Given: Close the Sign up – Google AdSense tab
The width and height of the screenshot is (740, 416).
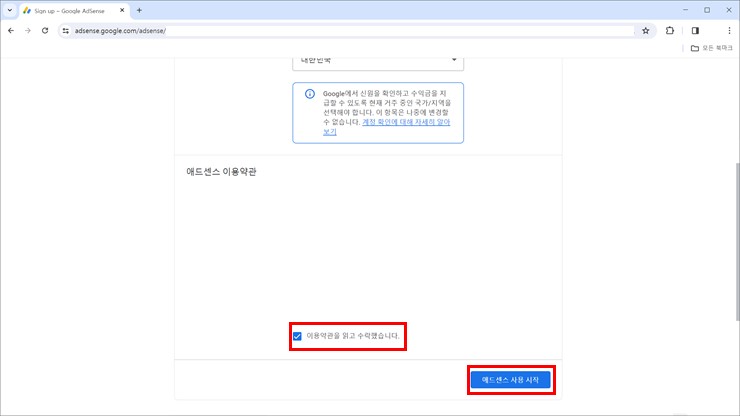Looking at the screenshot, I should (x=122, y=10).
